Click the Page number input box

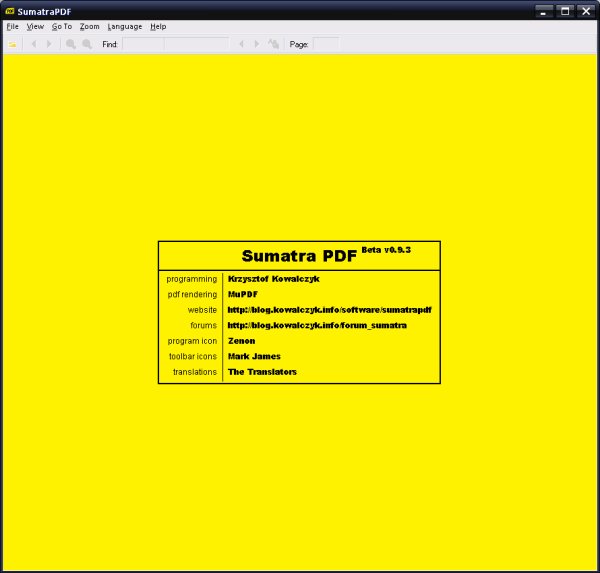(326, 44)
